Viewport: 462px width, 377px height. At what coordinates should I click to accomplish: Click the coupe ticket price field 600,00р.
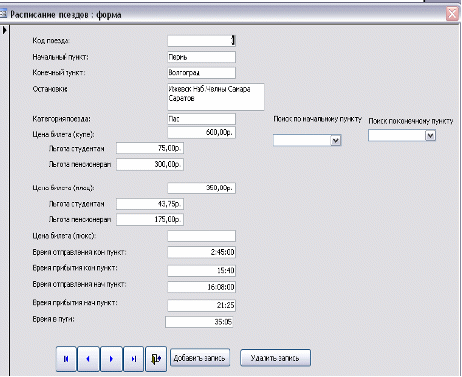pos(201,132)
